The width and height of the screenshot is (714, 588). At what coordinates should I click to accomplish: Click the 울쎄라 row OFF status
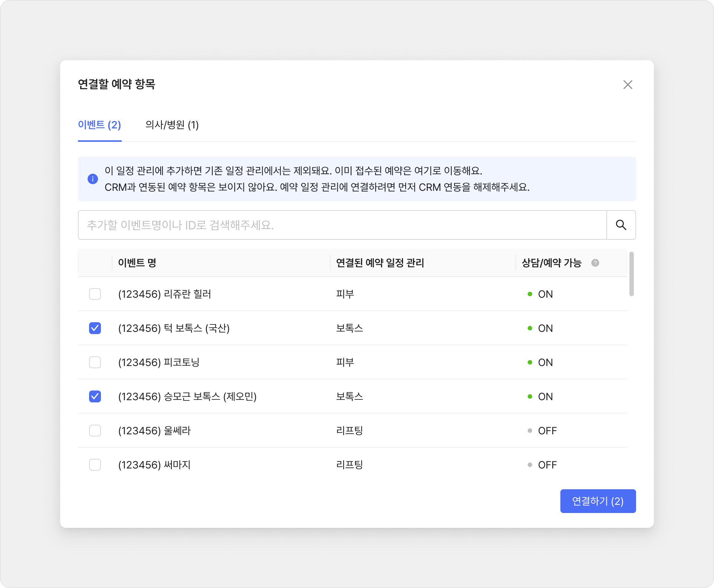[547, 431]
